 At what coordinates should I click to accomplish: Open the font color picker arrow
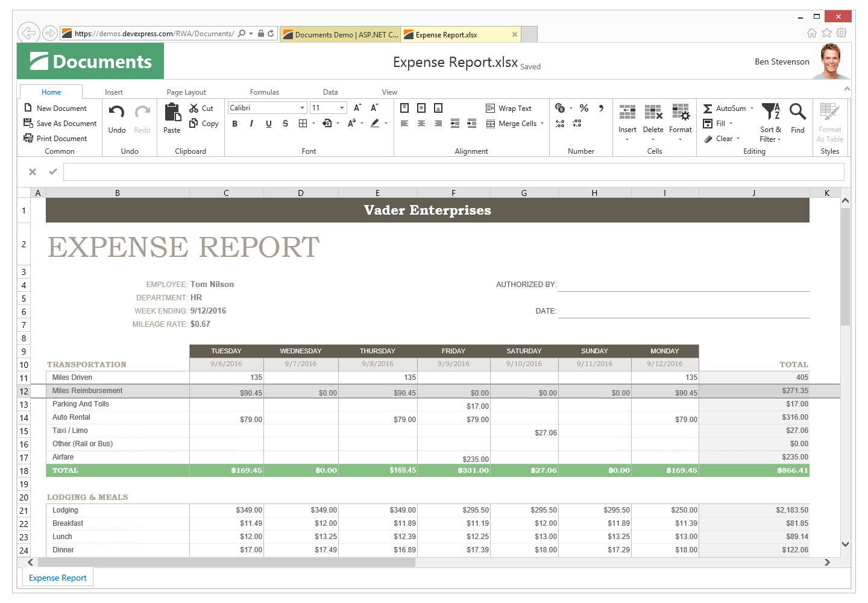(x=386, y=124)
